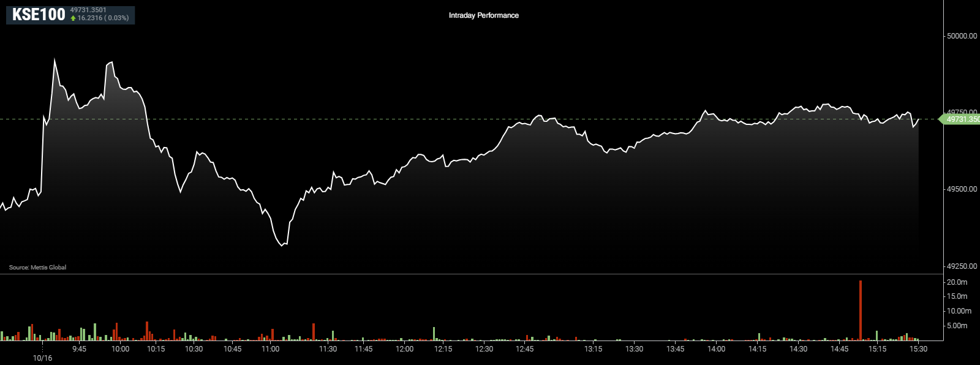Click the 12:15 time axis label
Image resolution: width=980 pixels, height=365 pixels.
[443, 349]
